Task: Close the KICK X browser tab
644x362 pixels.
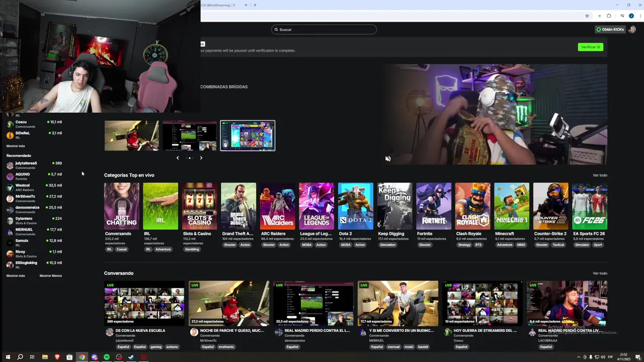Action: click(246, 5)
